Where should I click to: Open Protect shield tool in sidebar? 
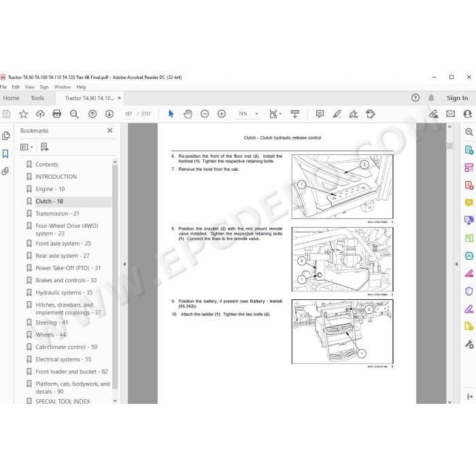click(469, 292)
